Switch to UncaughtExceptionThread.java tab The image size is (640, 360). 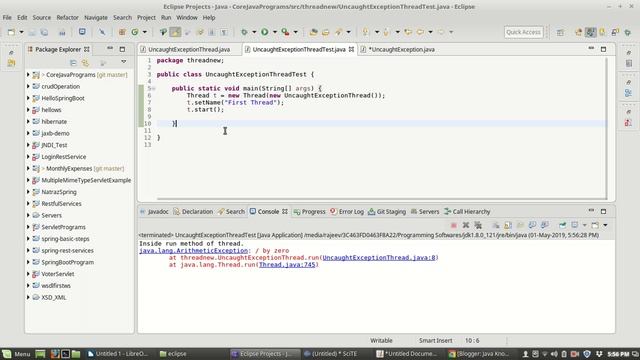tap(189, 49)
